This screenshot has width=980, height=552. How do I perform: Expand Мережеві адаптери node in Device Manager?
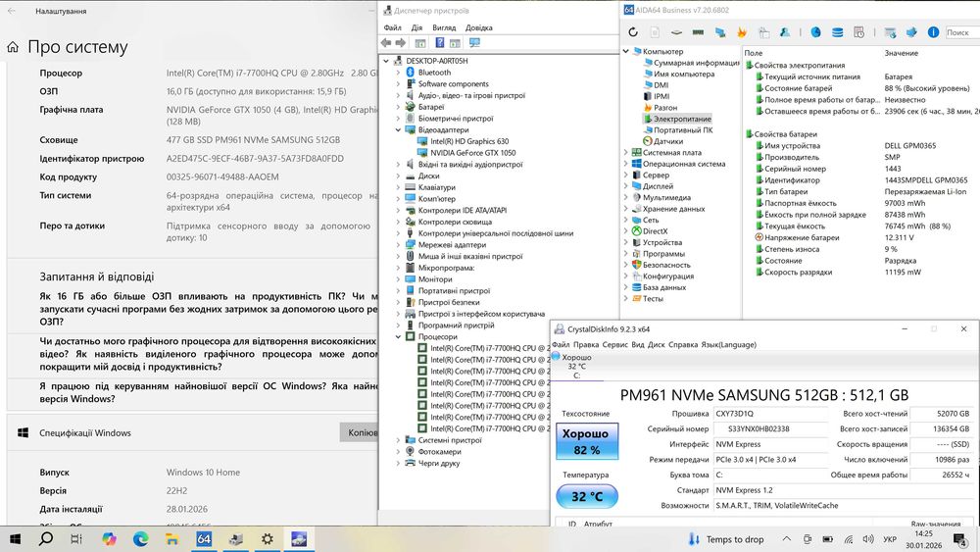pyautogui.click(x=398, y=245)
